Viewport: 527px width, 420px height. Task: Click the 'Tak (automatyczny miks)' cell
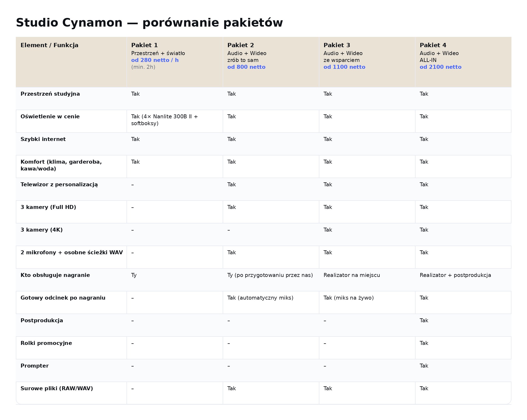(x=260, y=298)
